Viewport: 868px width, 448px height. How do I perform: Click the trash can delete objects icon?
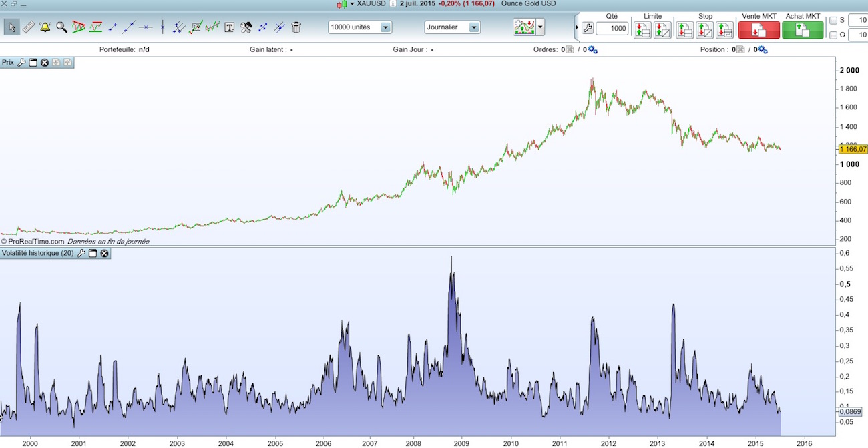pos(296,27)
